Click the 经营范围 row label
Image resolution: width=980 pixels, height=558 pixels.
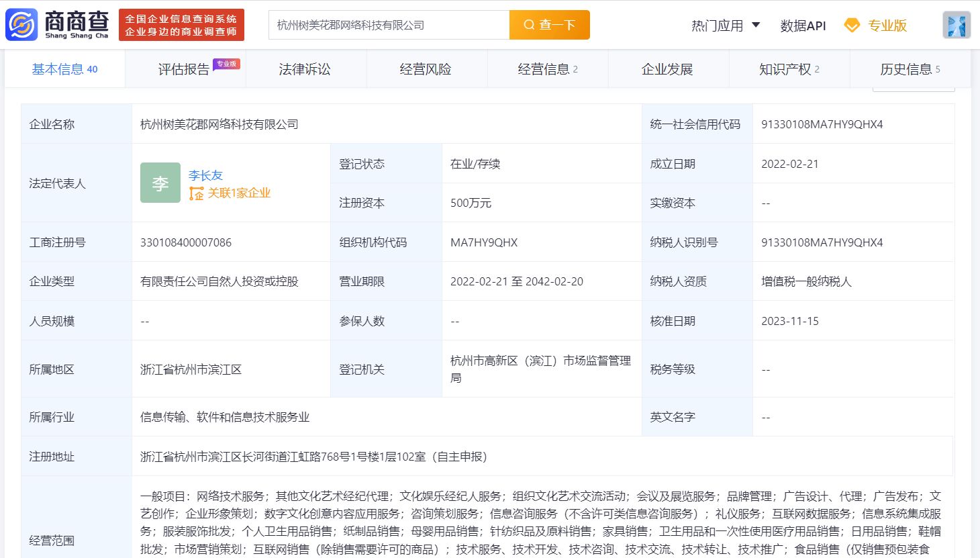coord(52,541)
